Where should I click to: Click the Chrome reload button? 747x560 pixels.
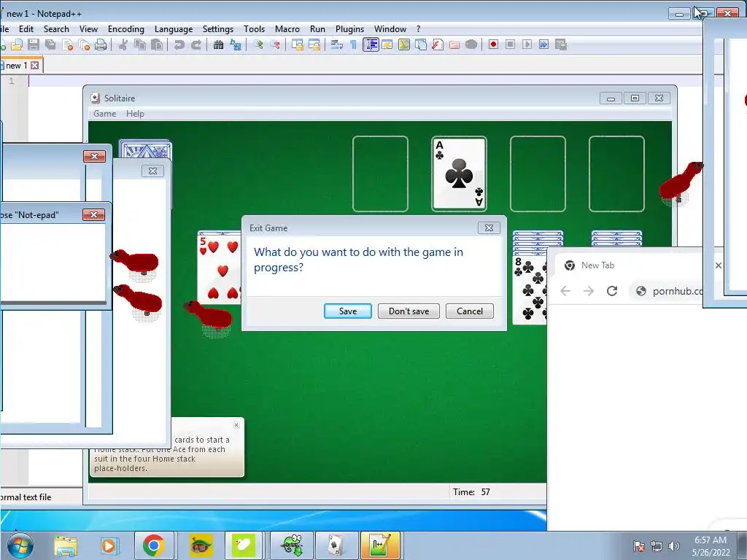612,291
